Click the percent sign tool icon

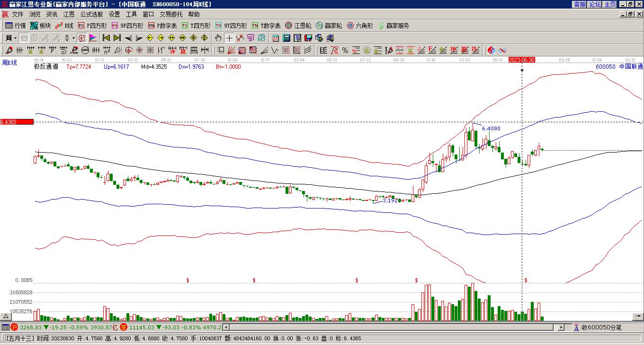coord(345,50)
